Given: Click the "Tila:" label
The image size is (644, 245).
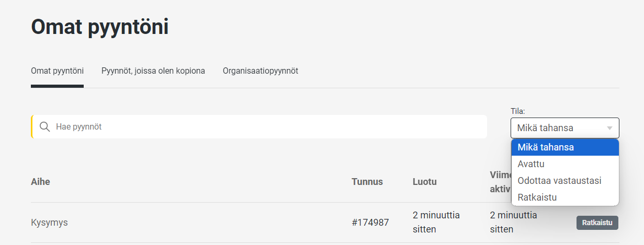Looking at the screenshot, I should click(517, 111).
